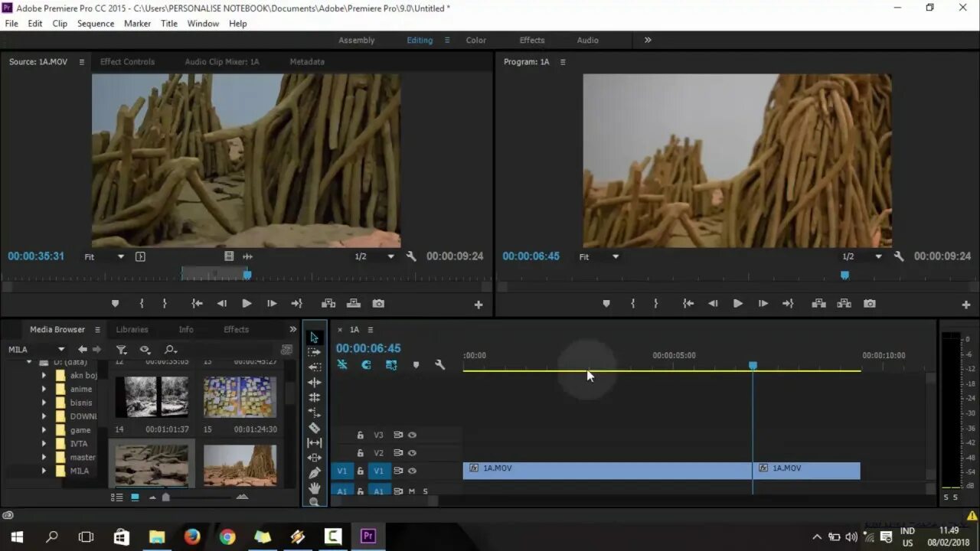Click the wrench timeline display settings icon
This screenshot has width=980, height=551.
coord(439,365)
